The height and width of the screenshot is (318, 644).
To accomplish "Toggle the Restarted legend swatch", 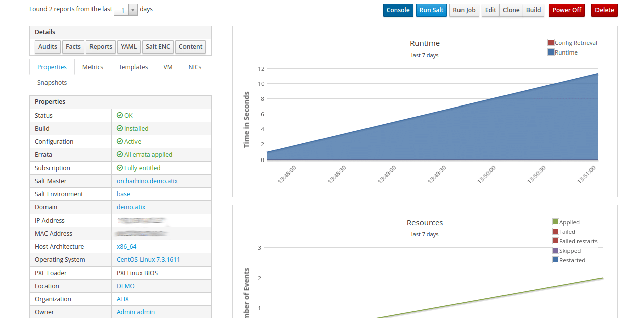I will click(x=556, y=260).
